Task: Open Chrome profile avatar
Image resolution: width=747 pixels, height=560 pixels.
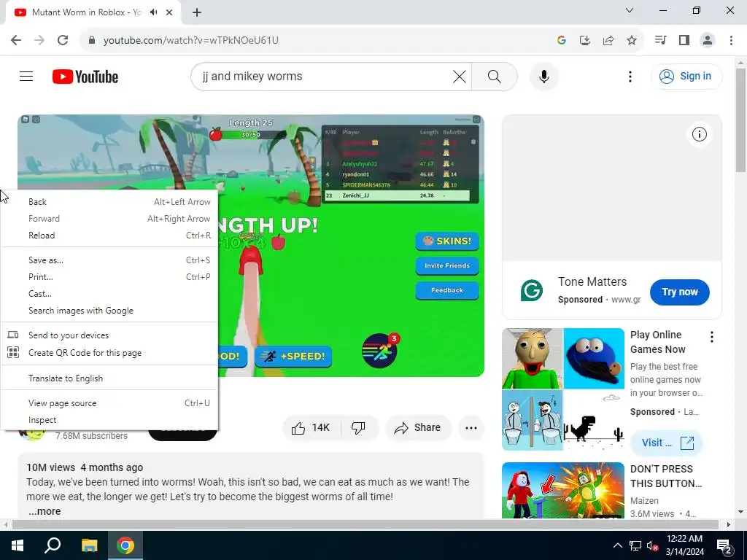Action: pos(708,40)
